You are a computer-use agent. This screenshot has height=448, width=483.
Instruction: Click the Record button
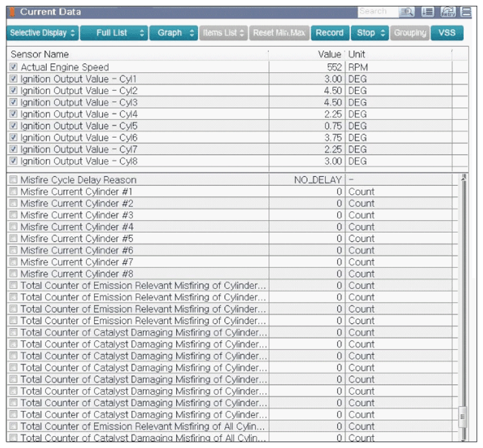coord(330,33)
